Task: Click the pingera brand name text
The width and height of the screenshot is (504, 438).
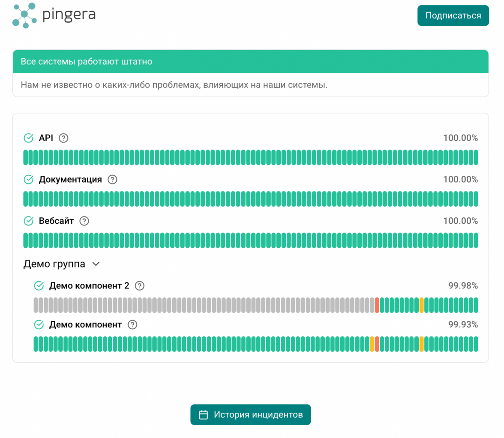Action: click(x=69, y=15)
